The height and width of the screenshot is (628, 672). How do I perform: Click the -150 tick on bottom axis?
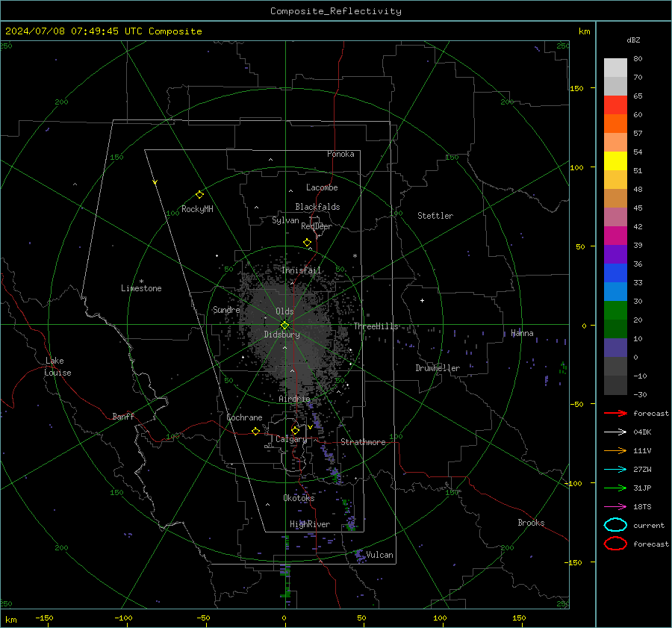tap(44, 618)
